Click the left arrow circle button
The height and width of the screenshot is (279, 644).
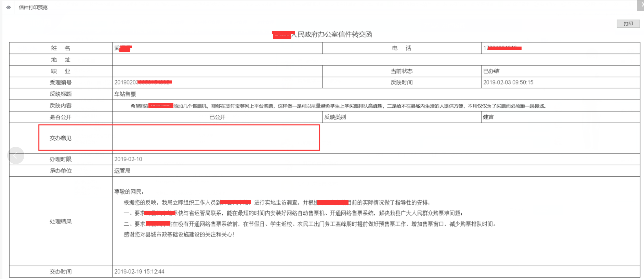(x=15, y=156)
